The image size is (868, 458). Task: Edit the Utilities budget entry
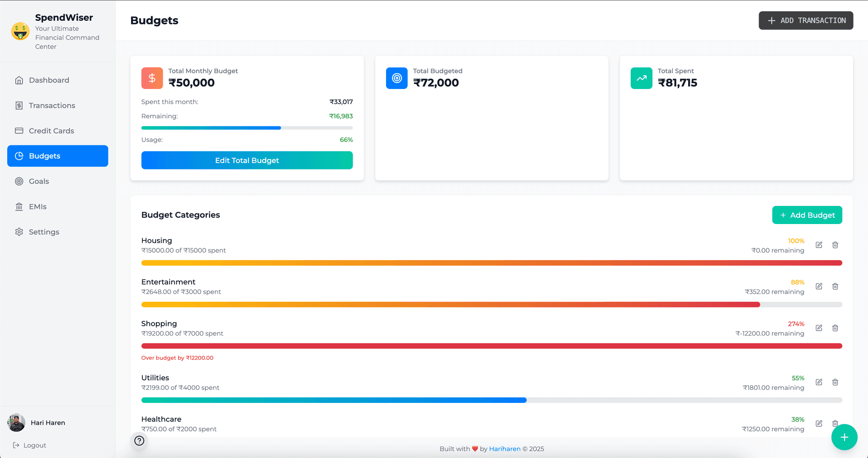819,382
